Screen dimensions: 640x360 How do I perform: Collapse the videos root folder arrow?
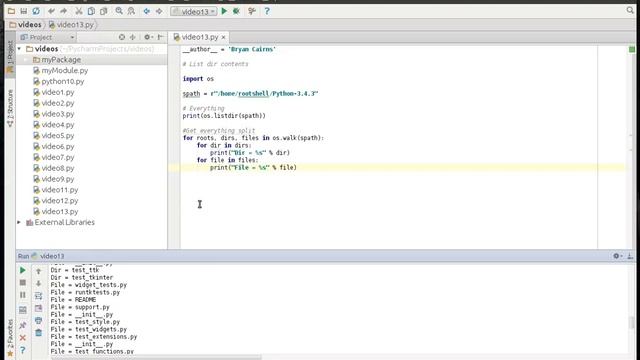point(19,49)
